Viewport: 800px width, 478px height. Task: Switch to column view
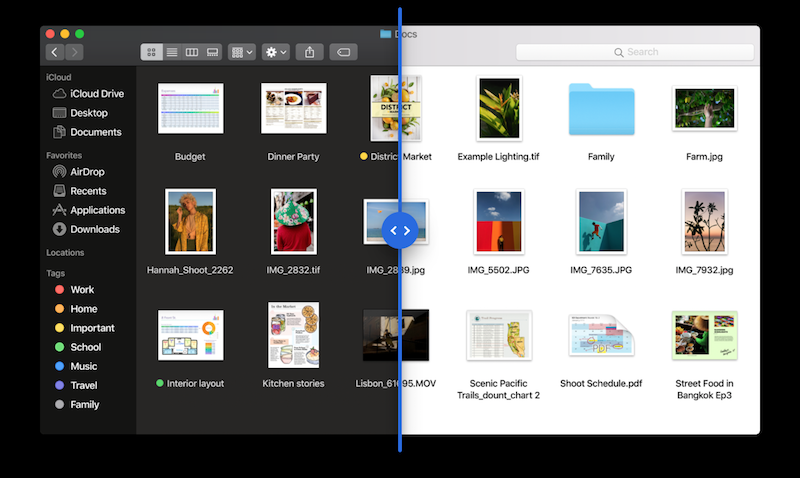click(x=192, y=51)
